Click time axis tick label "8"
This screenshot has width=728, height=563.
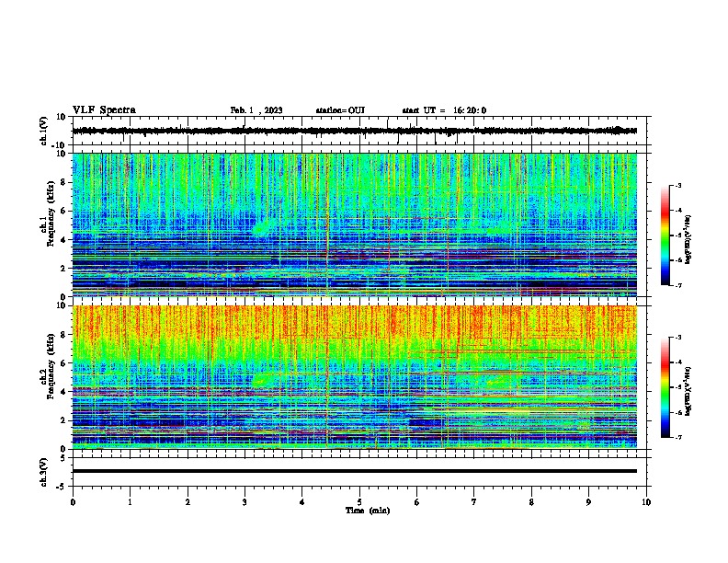coord(531,502)
